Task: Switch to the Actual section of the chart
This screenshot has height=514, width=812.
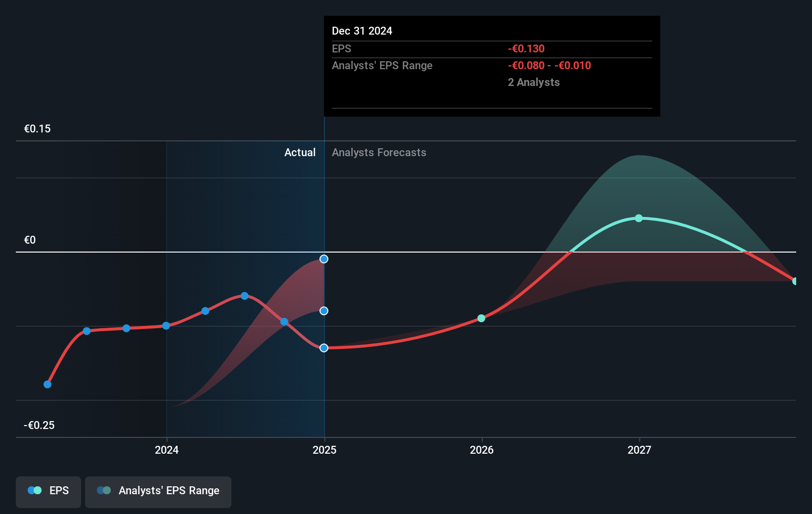Action: pyautogui.click(x=300, y=152)
